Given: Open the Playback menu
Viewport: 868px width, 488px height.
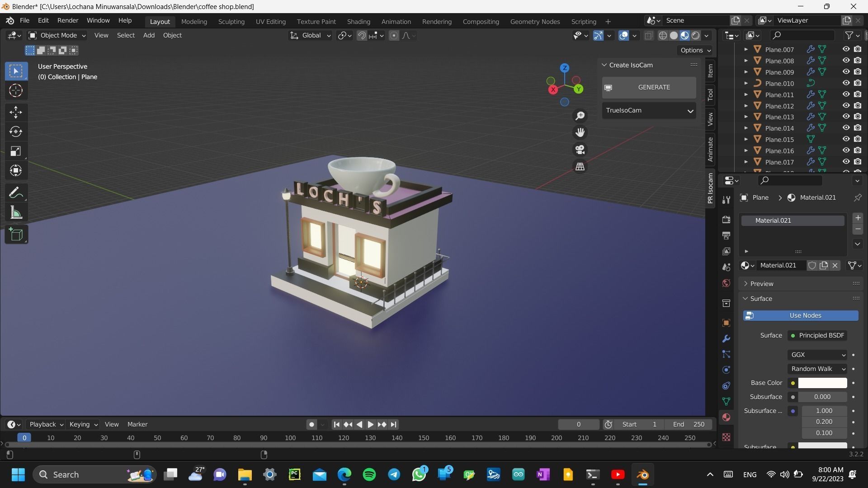Looking at the screenshot, I should (x=46, y=424).
